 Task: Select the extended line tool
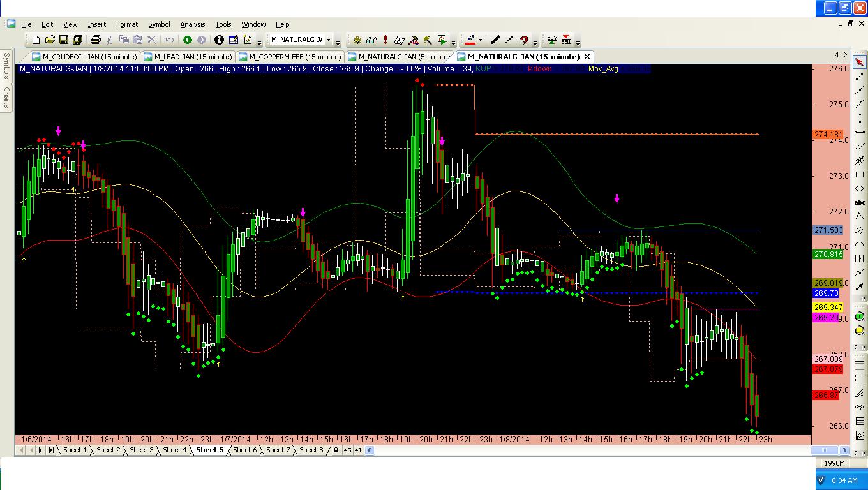[x=860, y=105]
